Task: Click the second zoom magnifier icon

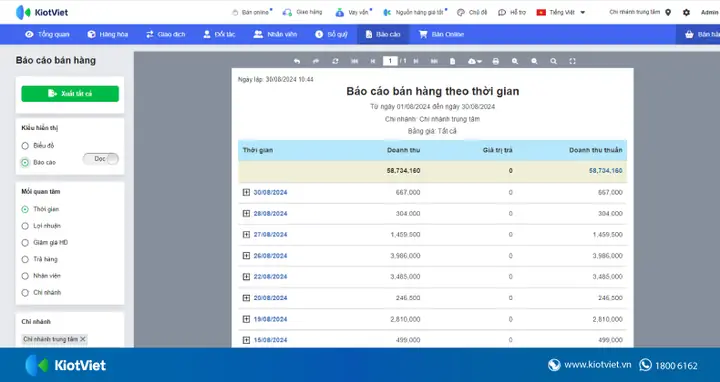Action: click(534, 61)
